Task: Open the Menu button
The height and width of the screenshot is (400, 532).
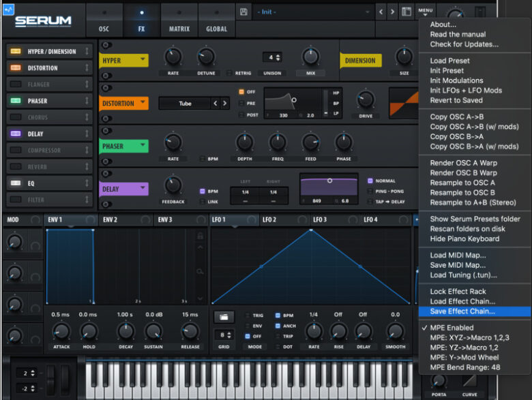Action: [425, 12]
